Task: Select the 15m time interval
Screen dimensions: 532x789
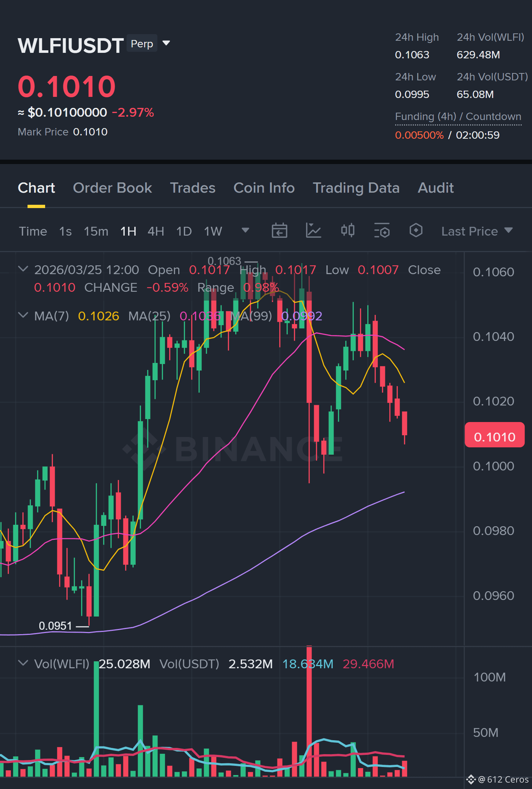Action: tap(96, 231)
